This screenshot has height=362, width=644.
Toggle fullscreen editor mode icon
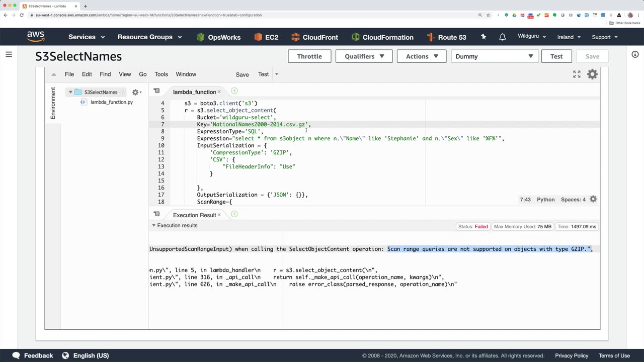(577, 74)
